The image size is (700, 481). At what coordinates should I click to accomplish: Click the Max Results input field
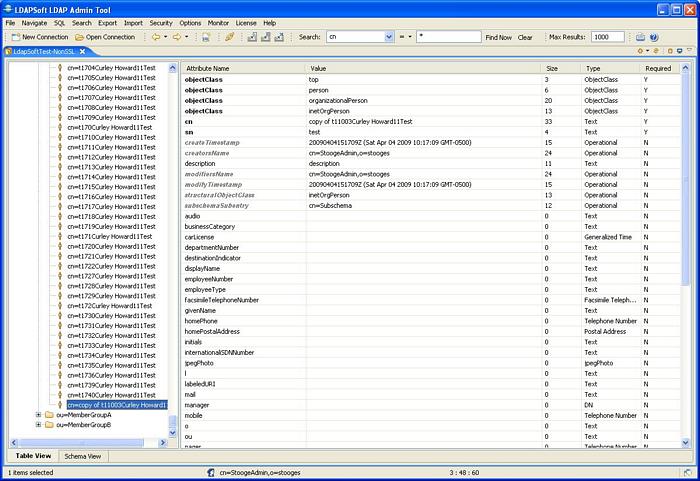(607, 37)
